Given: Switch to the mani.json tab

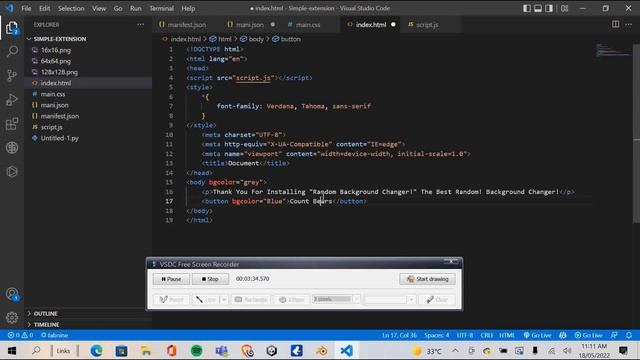Looking at the screenshot, I should (x=249, y=24).
